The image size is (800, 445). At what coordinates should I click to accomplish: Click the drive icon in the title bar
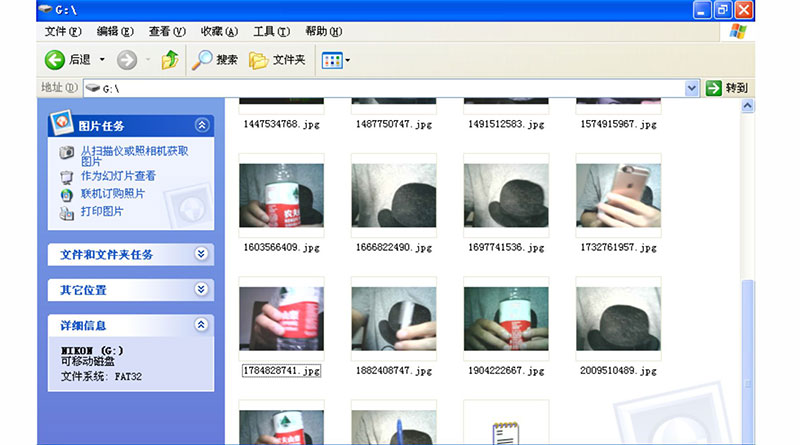click(45, 9)
